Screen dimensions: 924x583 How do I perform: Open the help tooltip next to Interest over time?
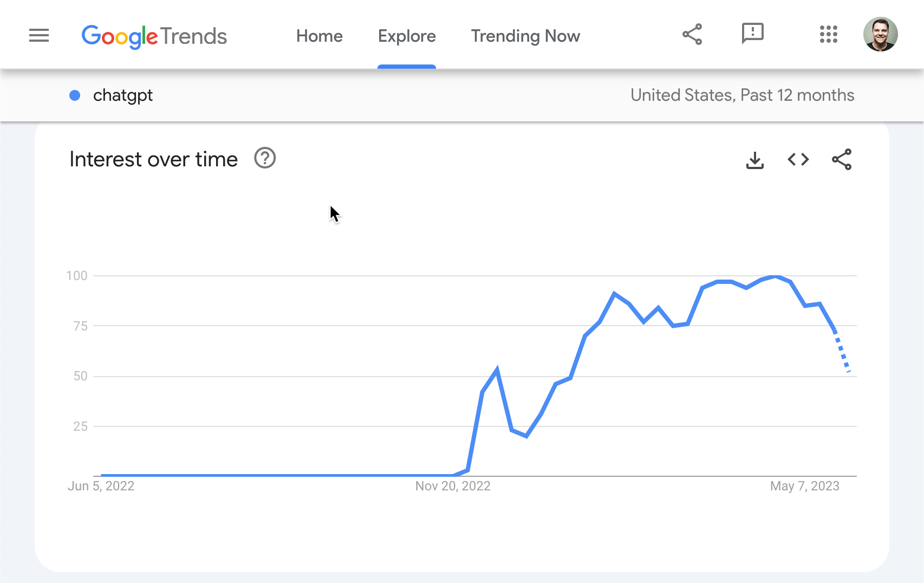tap(264, 158)
